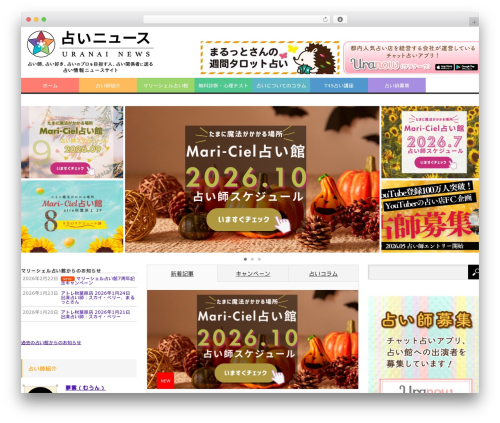
Task: Select the first carousel dot indicator
Action: tap(246, 259)
